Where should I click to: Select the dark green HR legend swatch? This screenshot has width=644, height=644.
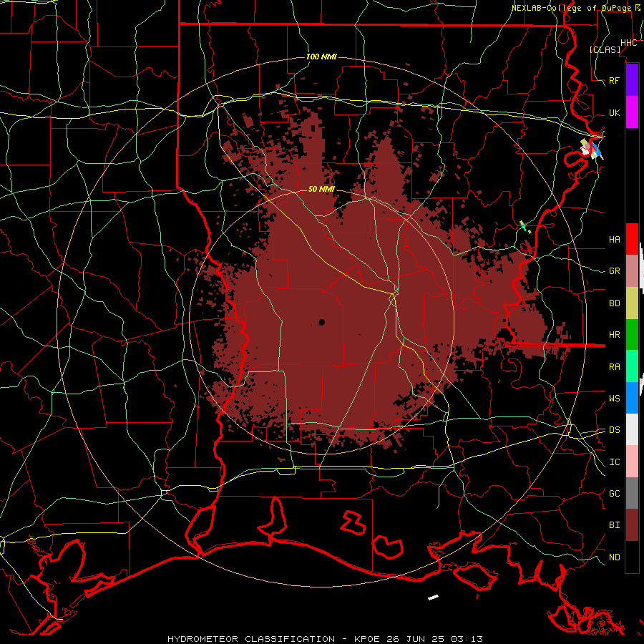coord(632,335)
